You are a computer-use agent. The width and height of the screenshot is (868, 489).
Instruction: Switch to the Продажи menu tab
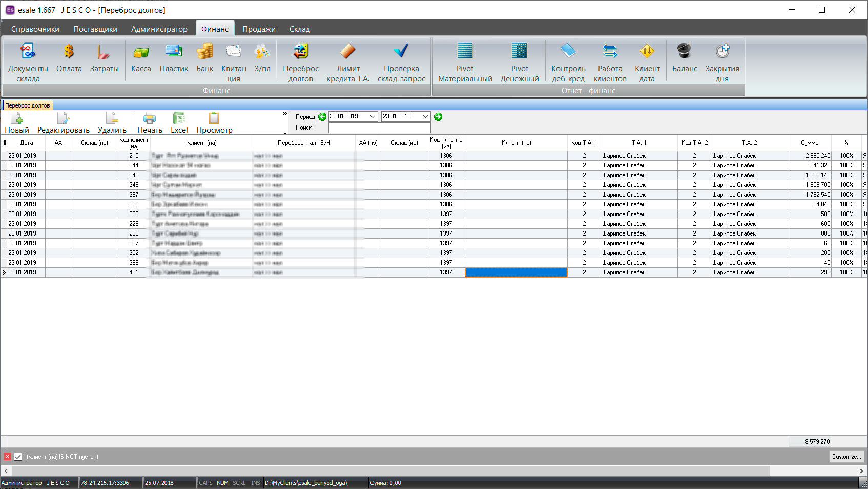coord(259,29)
